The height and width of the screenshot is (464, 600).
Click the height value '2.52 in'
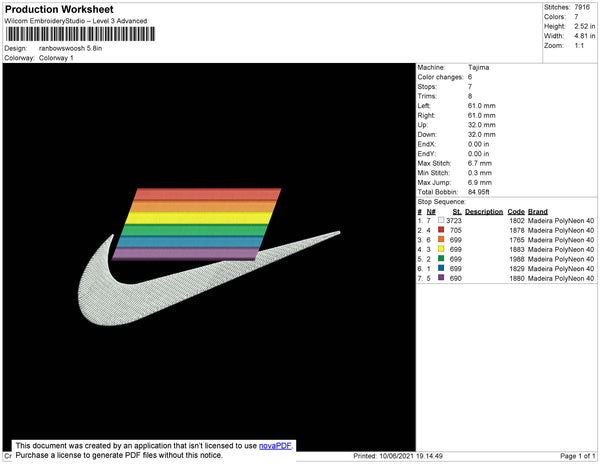[585, 26]
